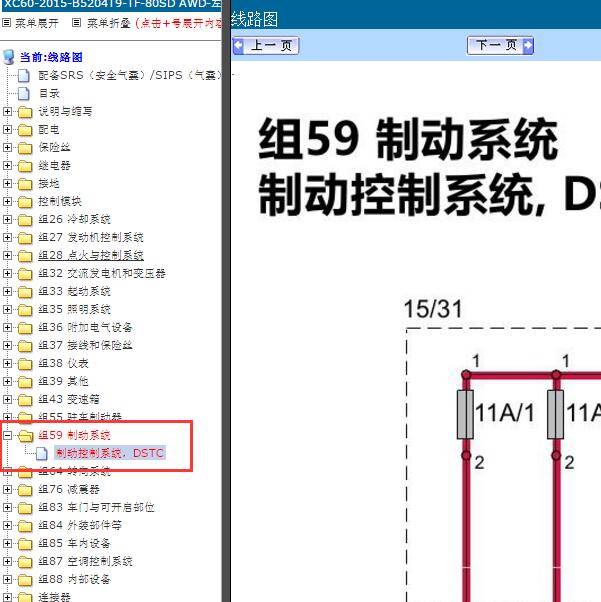Select the 组59 制动系统 tree label
Screen dimensions: 601x602
tap(75, 435)
